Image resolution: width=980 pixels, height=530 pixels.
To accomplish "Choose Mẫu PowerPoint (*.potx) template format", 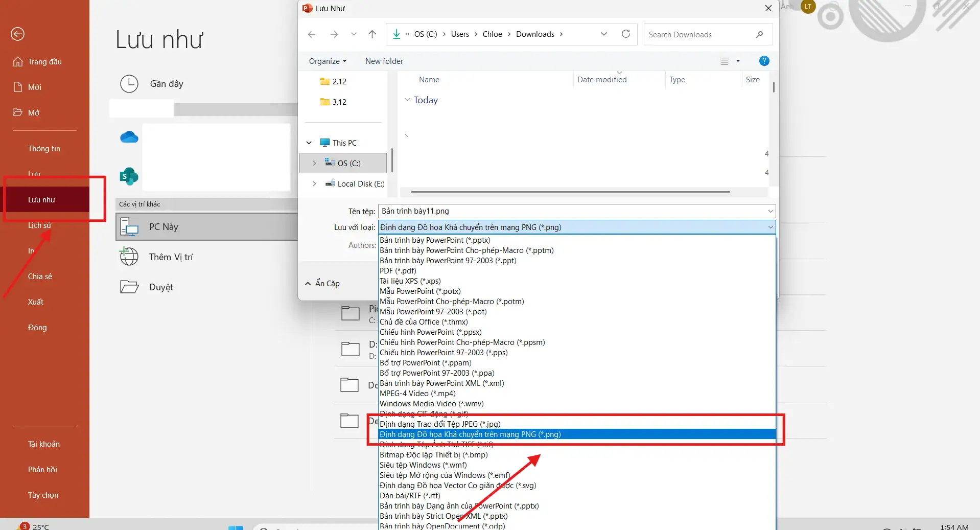I will pos(577,291).
